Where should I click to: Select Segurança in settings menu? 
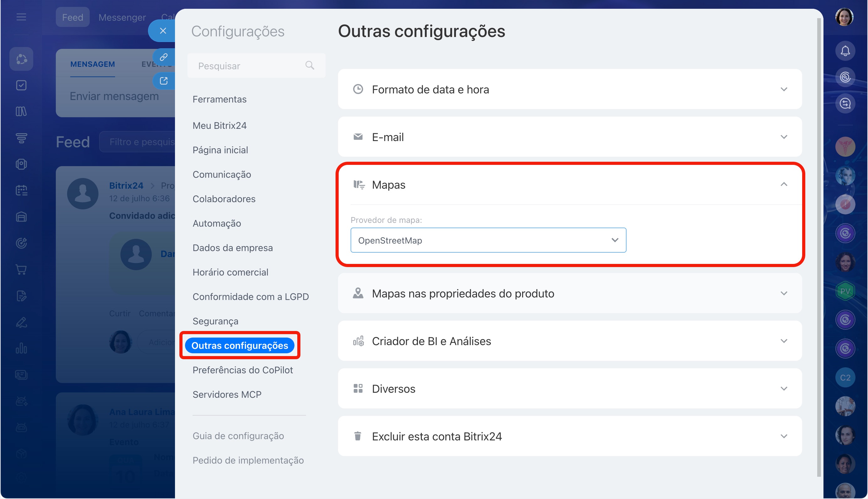tap(215, 321)
